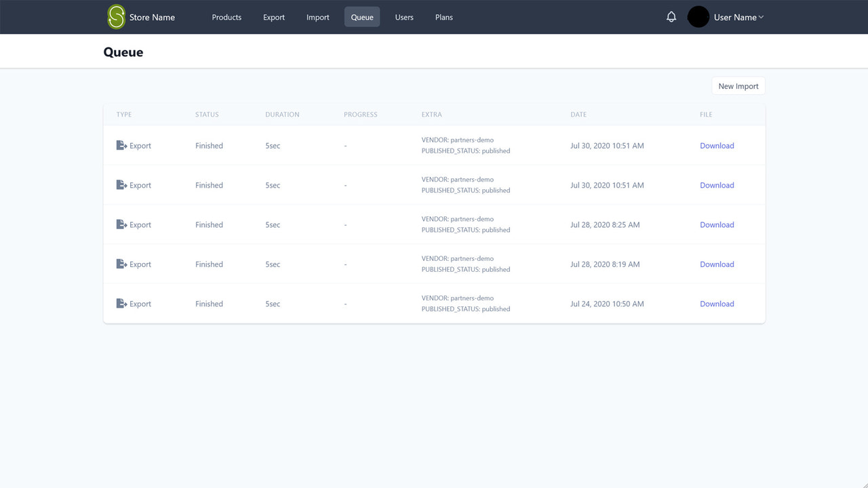Expand the User Name dropdown chevron
The image size is (868, 488).
pyautogui.click(x=761, y=18)
